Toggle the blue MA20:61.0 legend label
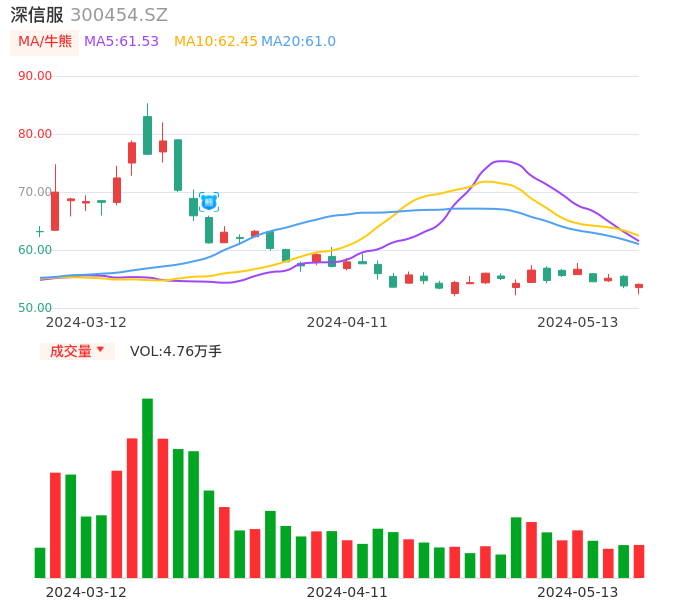The image size is (686, 606). pos(298,42)
